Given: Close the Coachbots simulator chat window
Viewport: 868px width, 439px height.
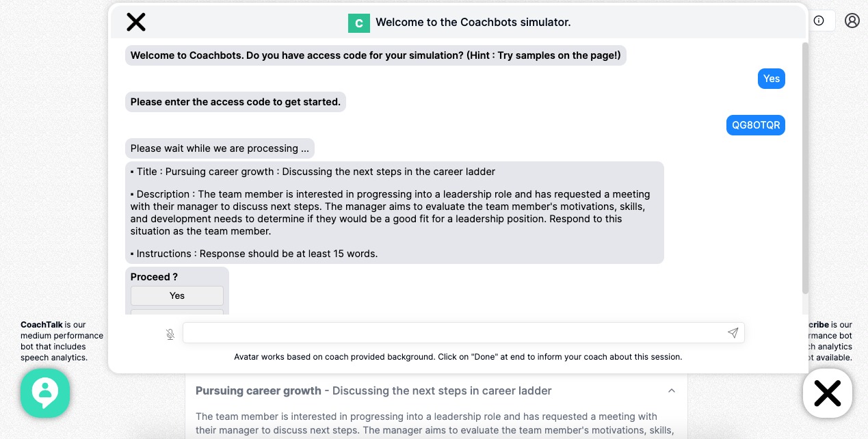Looking at the screenshot, I should (x=136, y=22).
